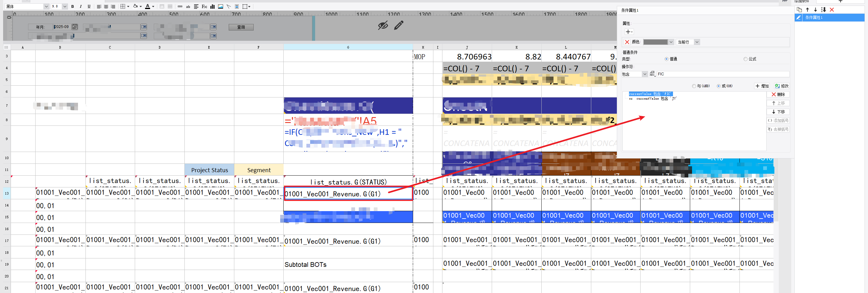Toggle the crossed-eye visibility icon
This screenshot has width=868, height=293.
tap(383, 25)
